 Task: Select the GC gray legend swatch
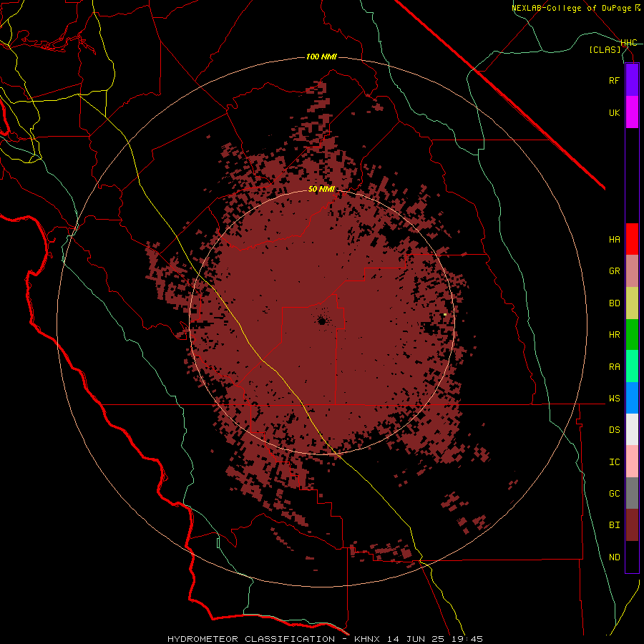coord(632,493)
